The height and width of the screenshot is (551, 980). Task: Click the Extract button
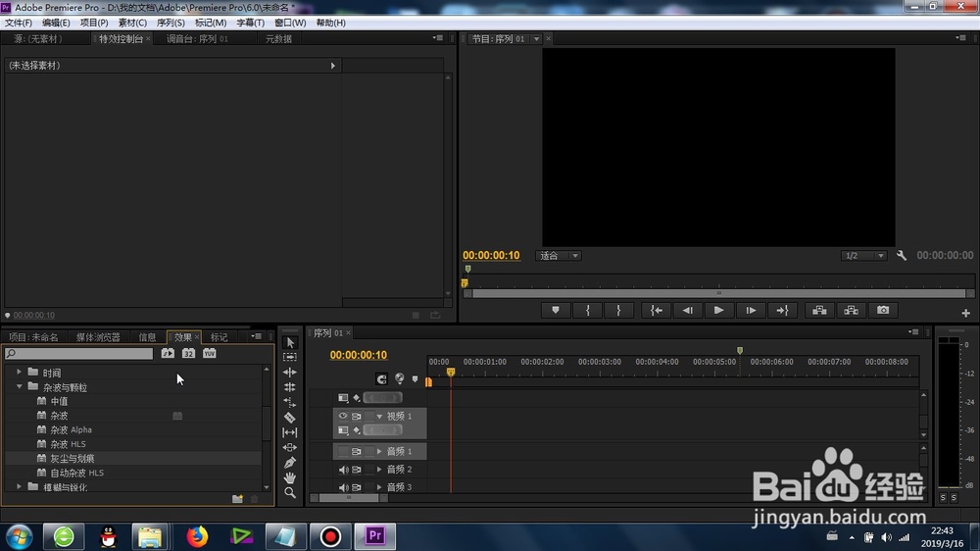pos(852,310)
